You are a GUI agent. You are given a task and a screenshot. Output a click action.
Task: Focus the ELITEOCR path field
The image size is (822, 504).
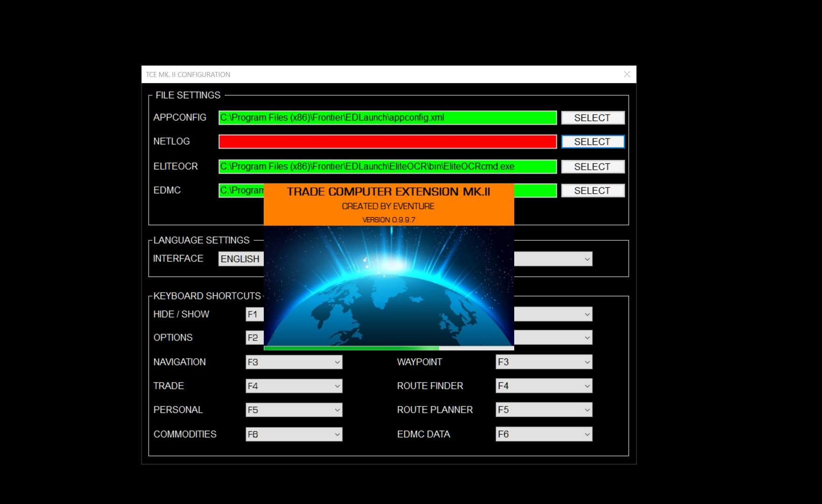click(x=387, y=167)
